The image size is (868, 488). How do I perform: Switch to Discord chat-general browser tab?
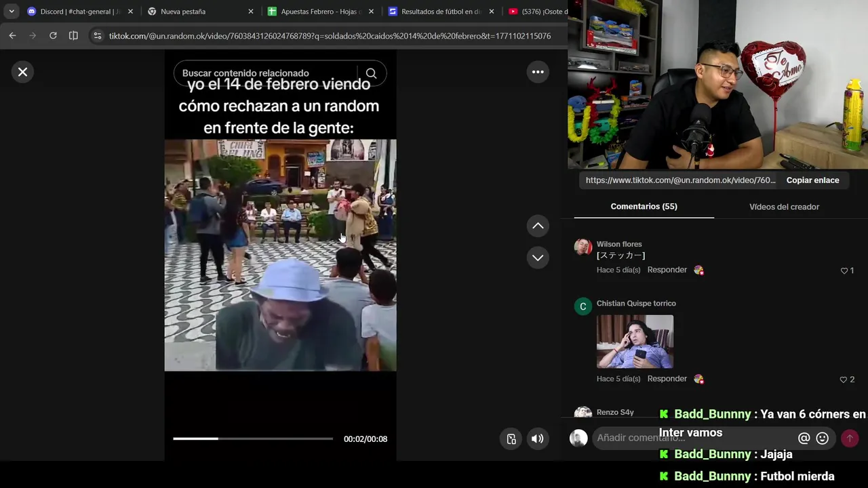[x=80, y=12]
